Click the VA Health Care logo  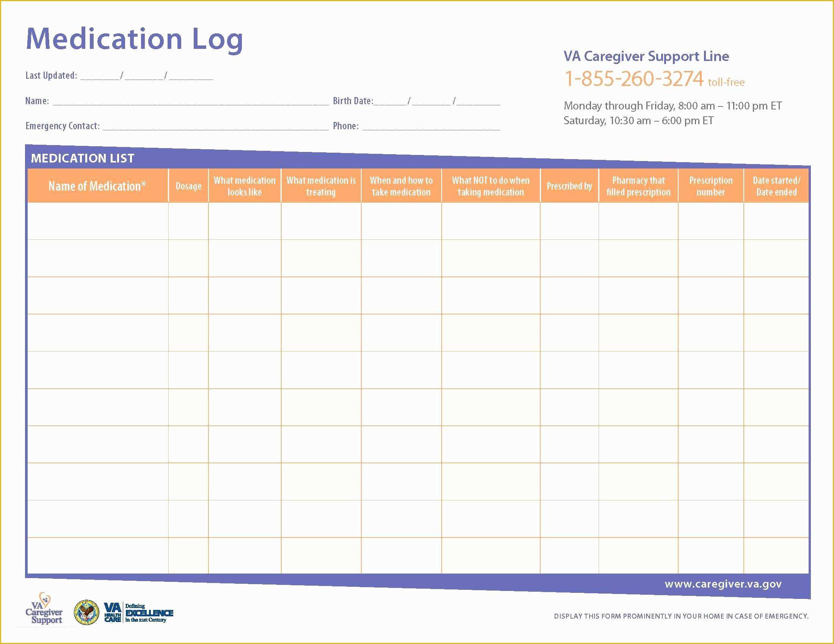[x=113, y=612]
